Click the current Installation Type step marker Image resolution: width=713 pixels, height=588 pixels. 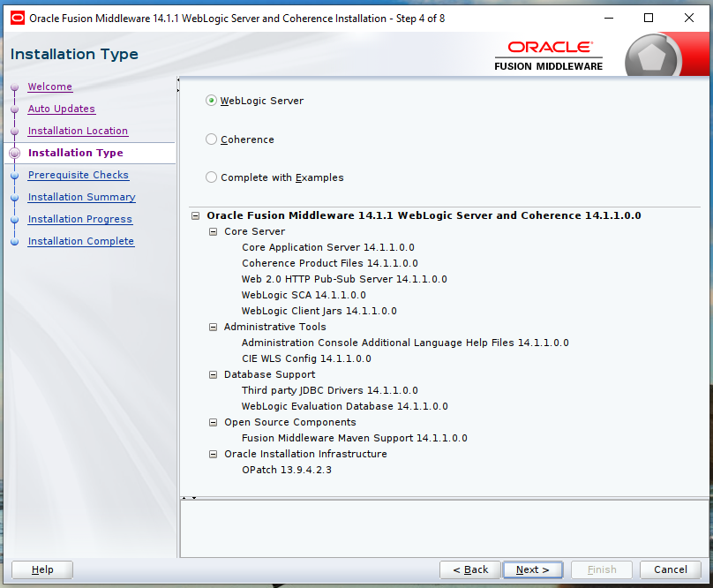click(x=14, y=154)
